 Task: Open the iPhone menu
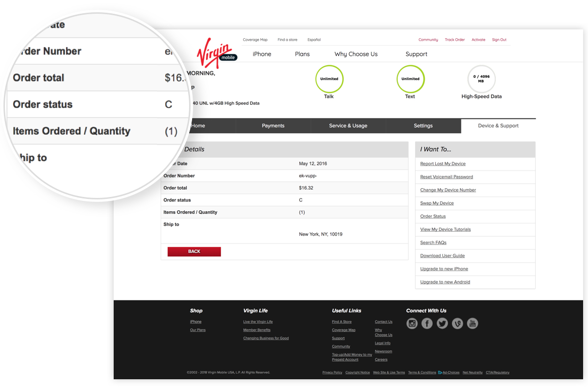pos(262,54)
